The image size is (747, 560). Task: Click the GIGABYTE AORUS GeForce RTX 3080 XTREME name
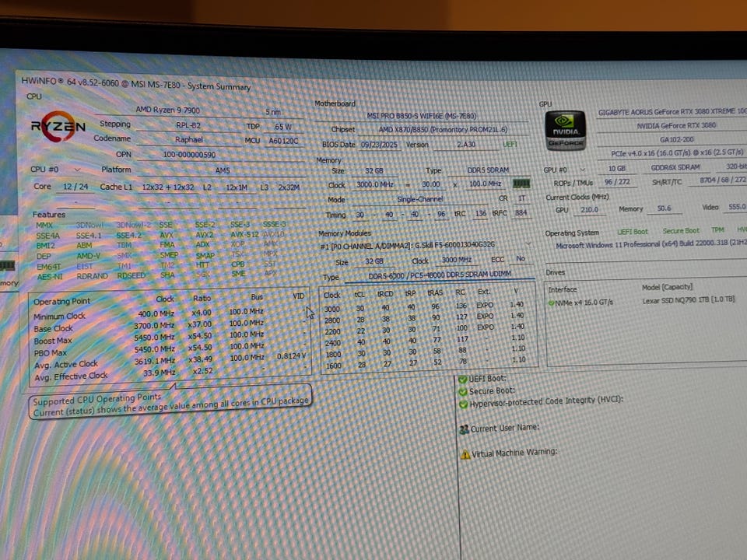[672, 112]
